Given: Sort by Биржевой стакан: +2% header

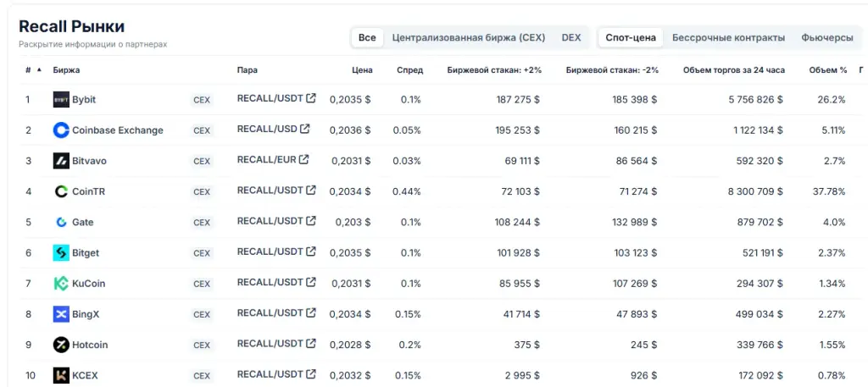Looking at the screenshot, I should coord(494,70).
